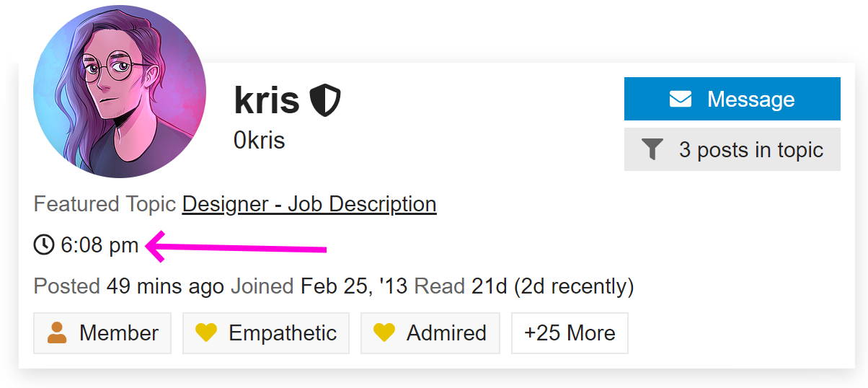The height and width of the screenshot is (388, 868).
Task: Click the moderator shield icon beside kris
Action: pos(325,100)
